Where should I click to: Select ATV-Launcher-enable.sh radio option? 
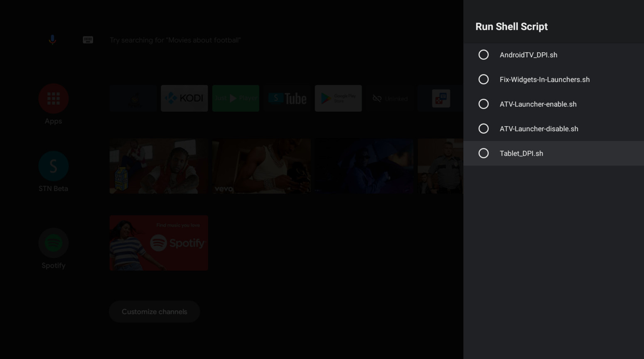[483, 104]
